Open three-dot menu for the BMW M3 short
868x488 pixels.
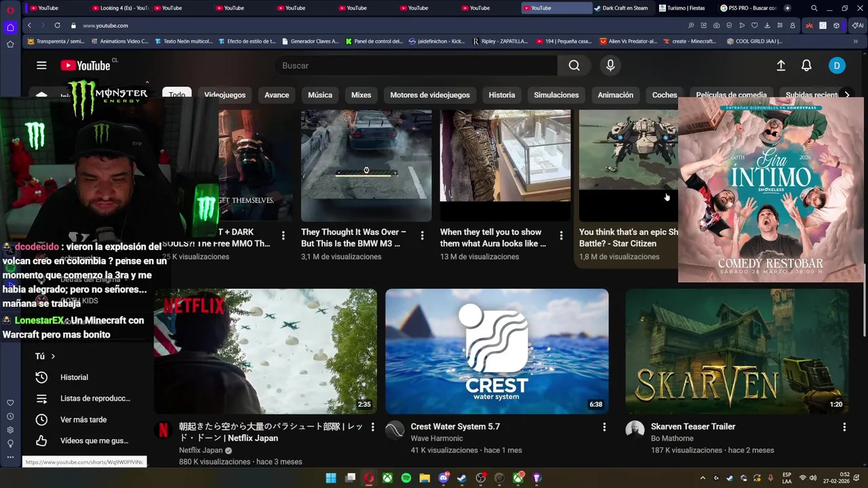pos(422,236)
